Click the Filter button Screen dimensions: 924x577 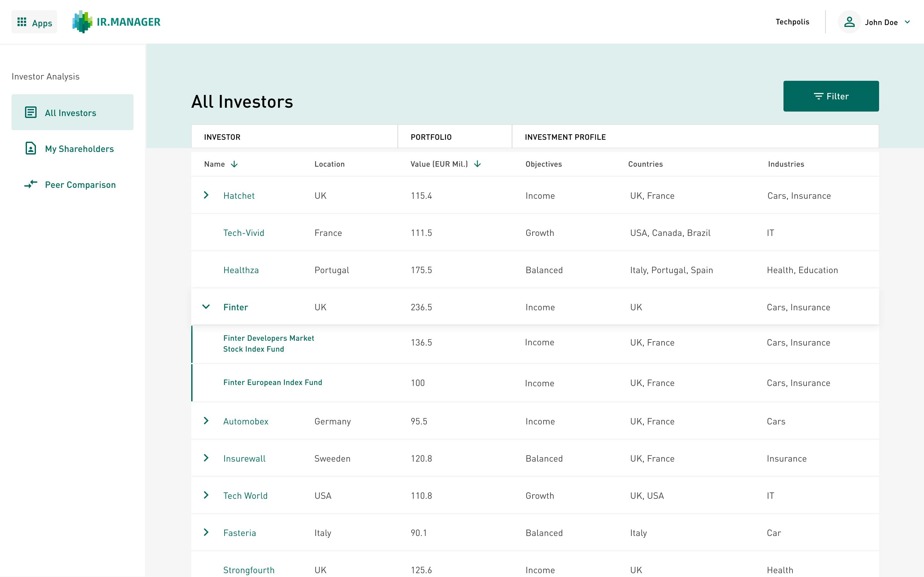pos(831,96)
